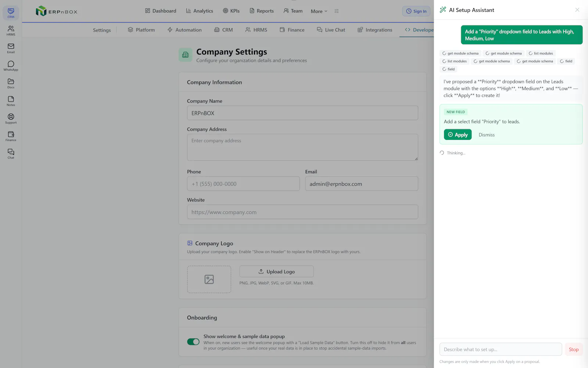The width and height of the screenshot is (588, 368).
Task: Click the user message about Priority dropdown
Action: 521,35
